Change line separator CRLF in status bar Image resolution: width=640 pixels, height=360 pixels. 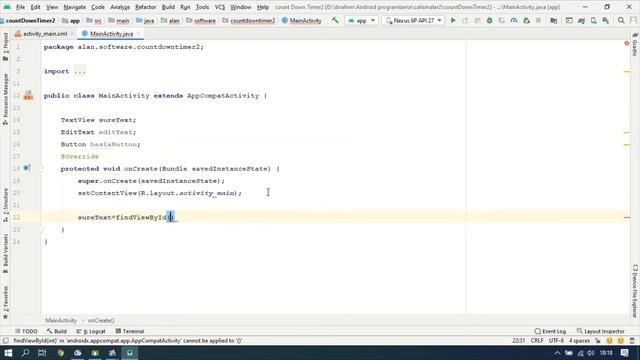click(x=537, y=341)
